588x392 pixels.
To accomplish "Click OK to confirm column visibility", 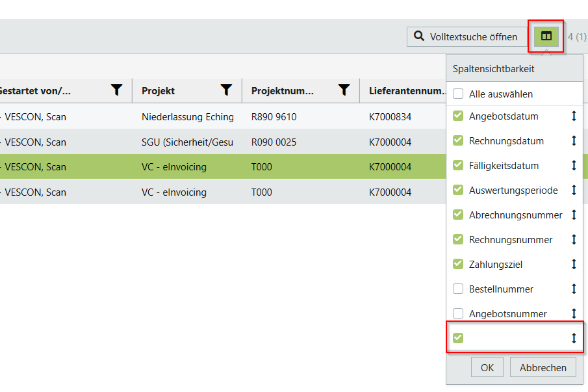I will tap(487, 367).
